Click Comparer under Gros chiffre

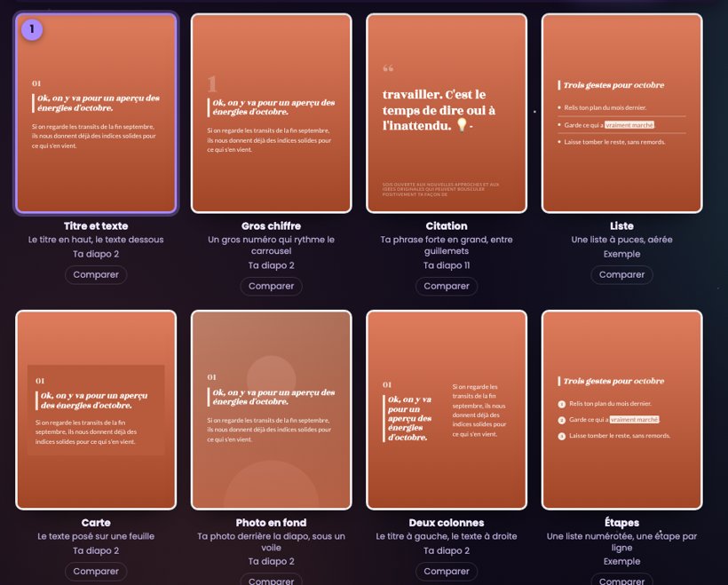(271, 286)
